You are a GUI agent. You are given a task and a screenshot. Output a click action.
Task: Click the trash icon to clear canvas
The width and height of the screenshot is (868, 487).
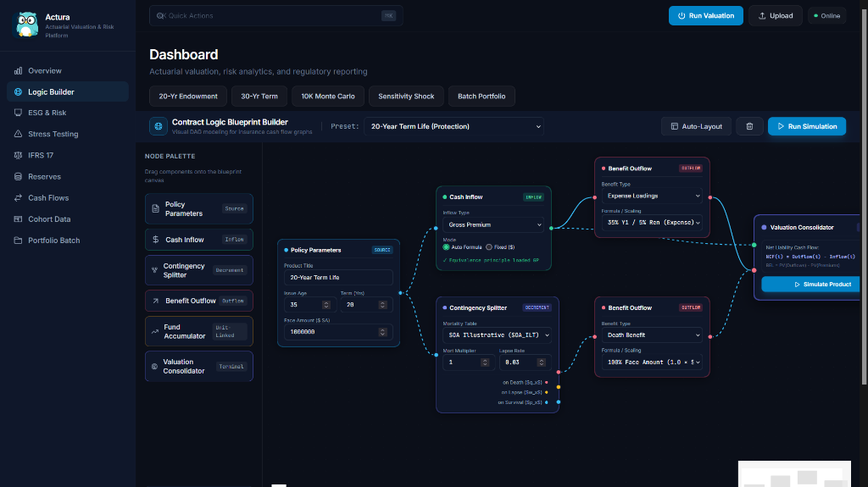point(749,126)
